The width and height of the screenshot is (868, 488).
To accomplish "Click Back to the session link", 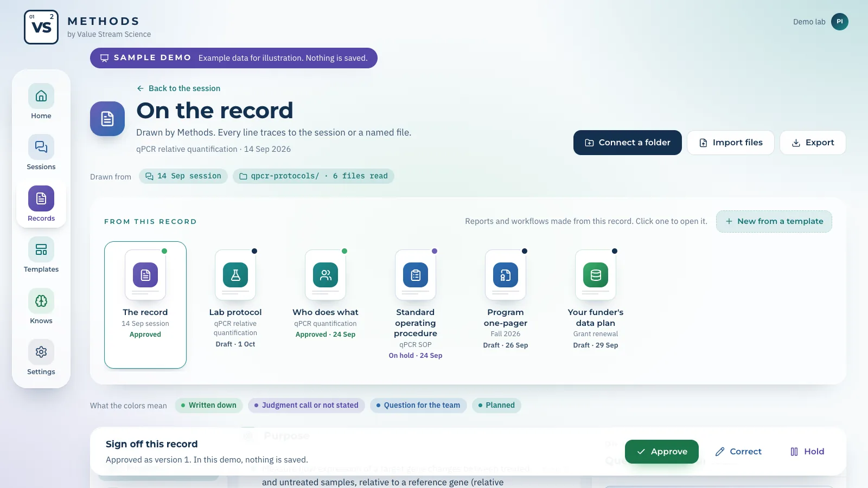I will [178, 88].
